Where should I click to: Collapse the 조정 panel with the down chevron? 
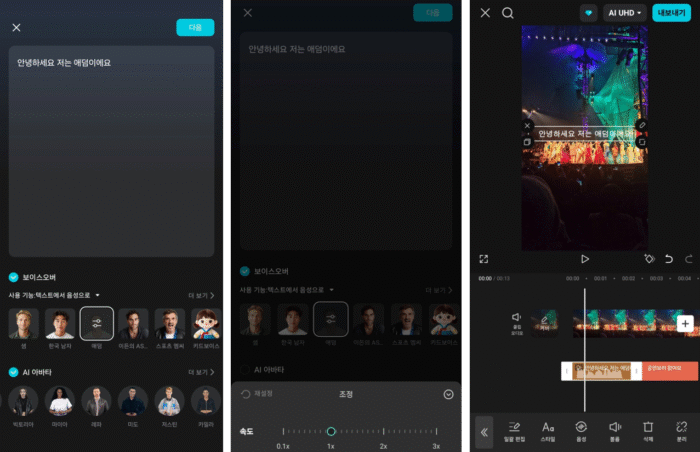(448, 394)
